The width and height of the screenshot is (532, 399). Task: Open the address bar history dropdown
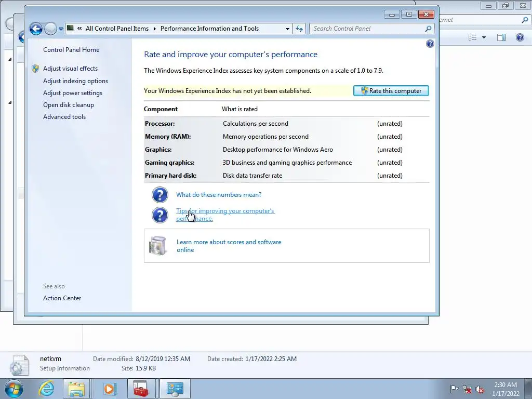click(287, 29)
